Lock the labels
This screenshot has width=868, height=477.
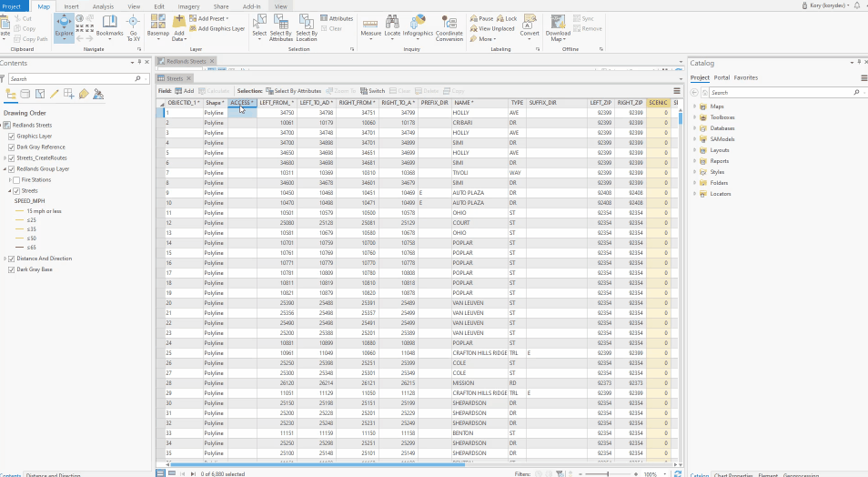coord(507,18)
